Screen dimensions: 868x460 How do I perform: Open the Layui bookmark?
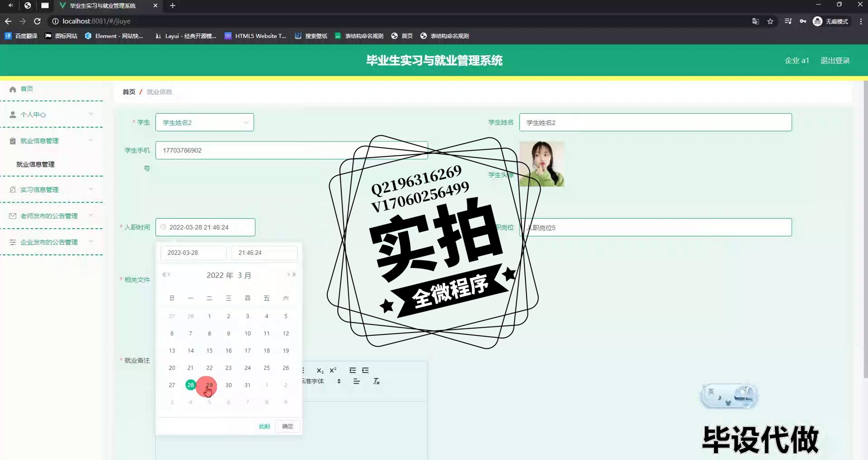click(x=186, y=36)
